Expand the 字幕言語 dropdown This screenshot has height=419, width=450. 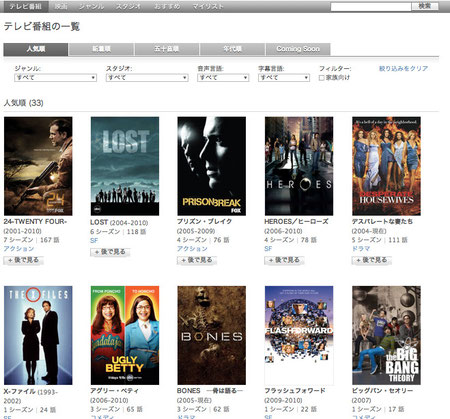point(284,78)
